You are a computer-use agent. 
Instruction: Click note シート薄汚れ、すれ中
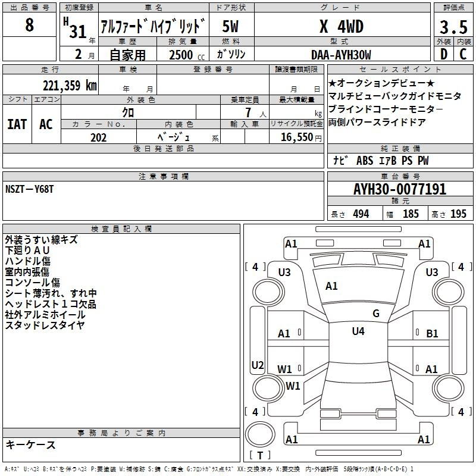51,293
